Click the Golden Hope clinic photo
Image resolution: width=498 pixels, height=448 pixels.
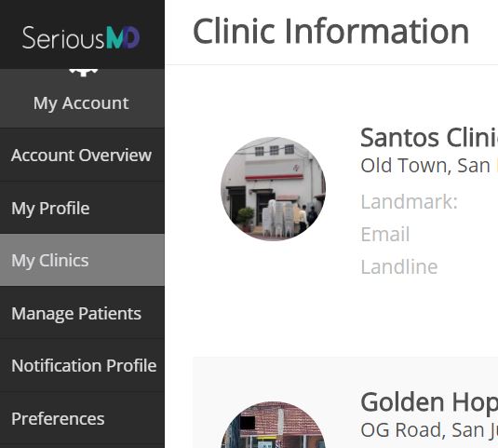click(273, 425)
